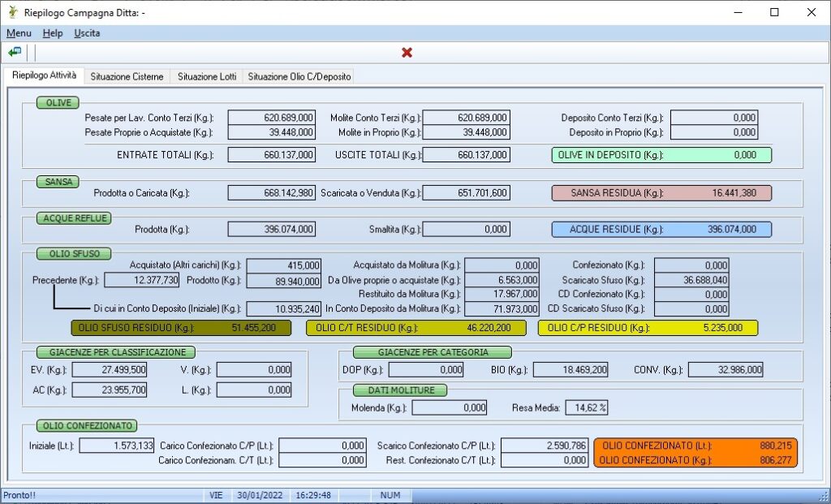Click the time 16:29:48 in status bar

(x=313, y=496)
